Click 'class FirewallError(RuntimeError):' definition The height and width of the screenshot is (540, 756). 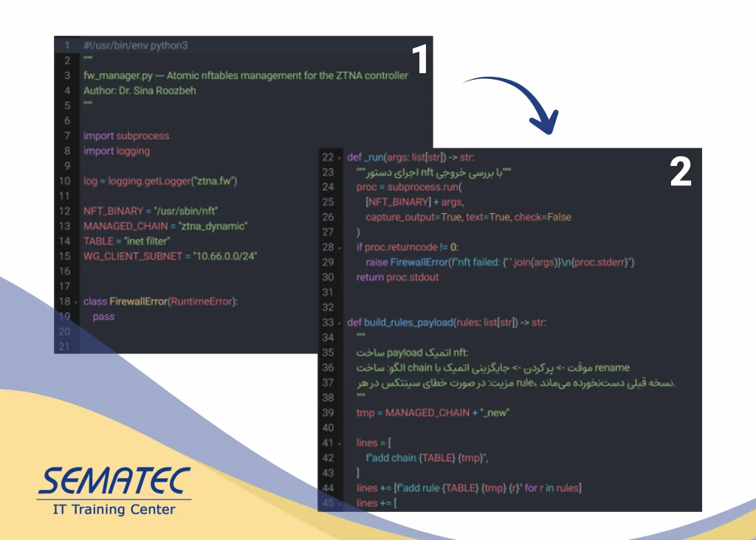160,302
